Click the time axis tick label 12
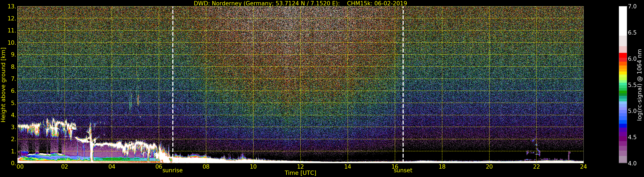Image resolution: width=644 pixels, height=177 pixels. (x=300, y=167)
